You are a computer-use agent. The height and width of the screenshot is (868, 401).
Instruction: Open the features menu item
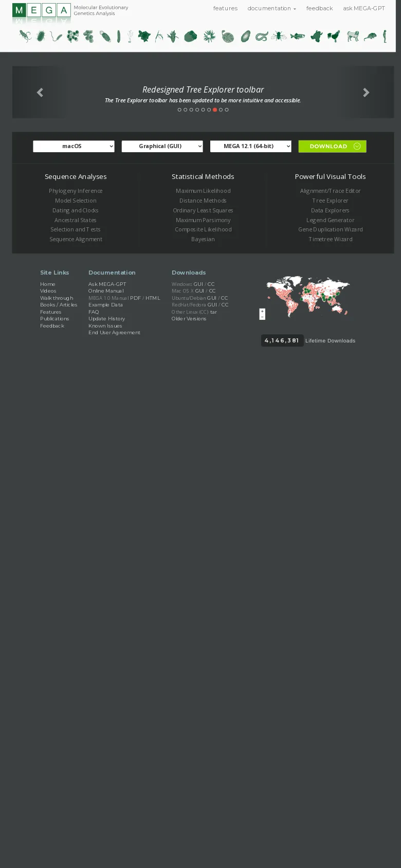(x=225, y=8)
